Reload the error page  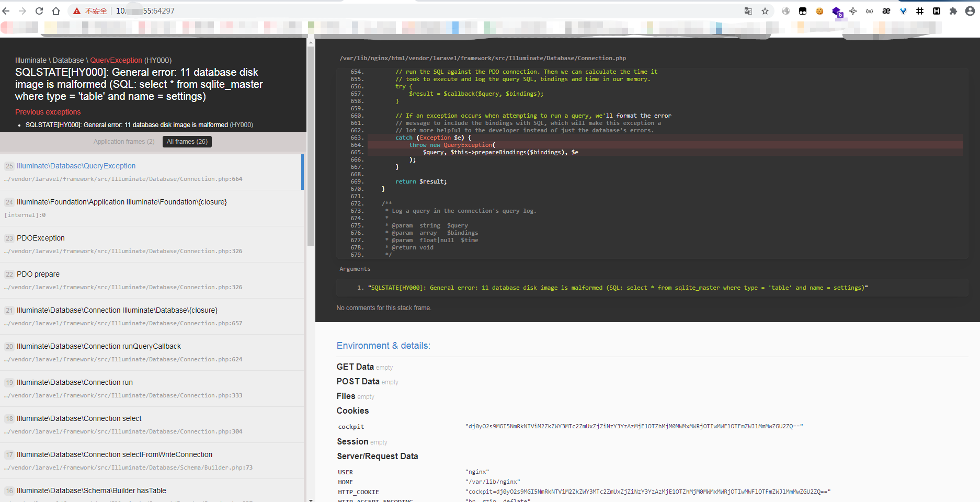(x=39, y=11)
